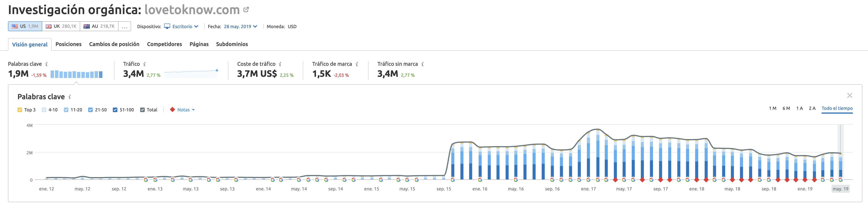Toggle the 4-10 checkbox
This screenshot has width=868, height=206.
point(44,110)
